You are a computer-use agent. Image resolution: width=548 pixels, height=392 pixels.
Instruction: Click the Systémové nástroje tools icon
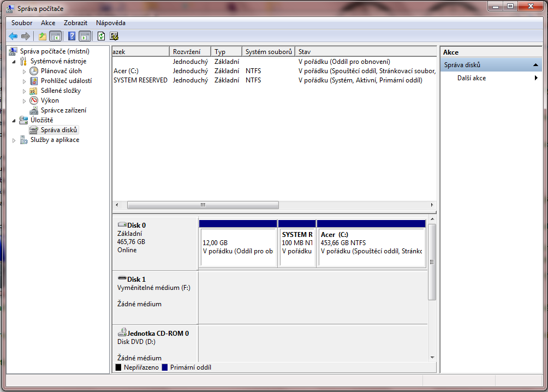[x=23, y=61]
